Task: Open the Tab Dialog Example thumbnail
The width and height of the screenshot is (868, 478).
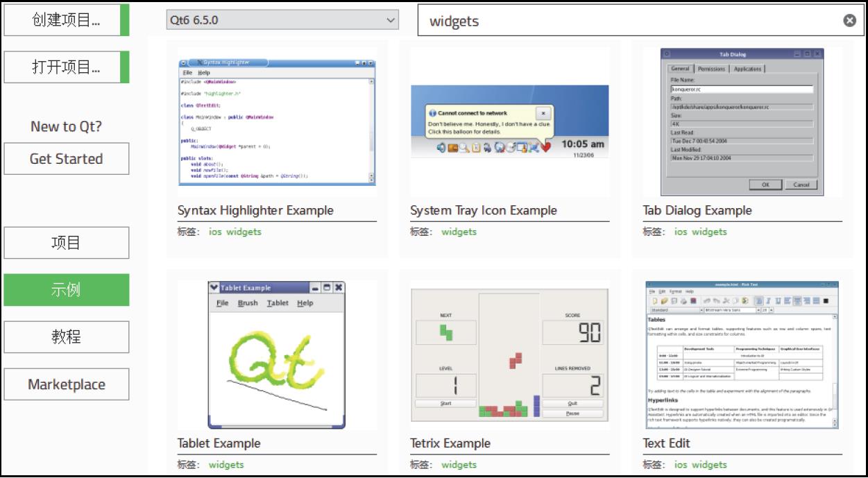Action: tap(742, 122)
